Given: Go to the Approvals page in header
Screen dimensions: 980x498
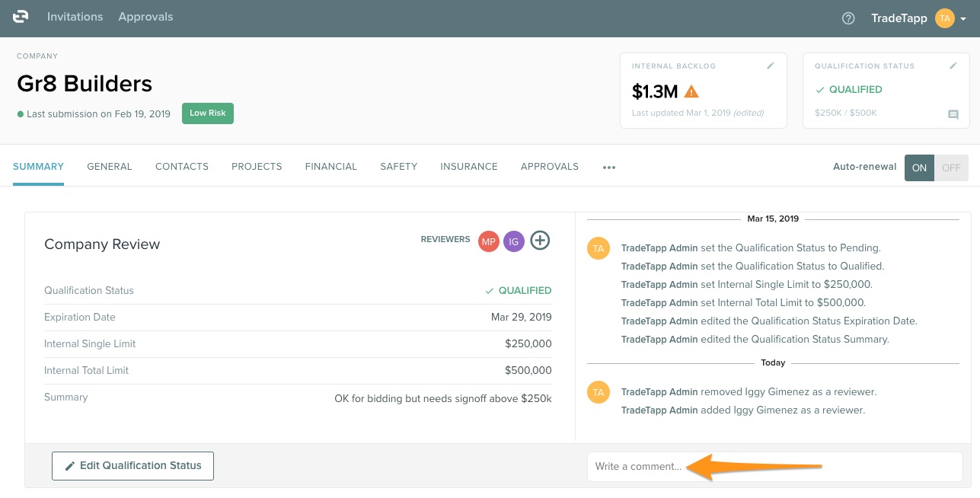Looking at the screenshot, I should [145, 17].
